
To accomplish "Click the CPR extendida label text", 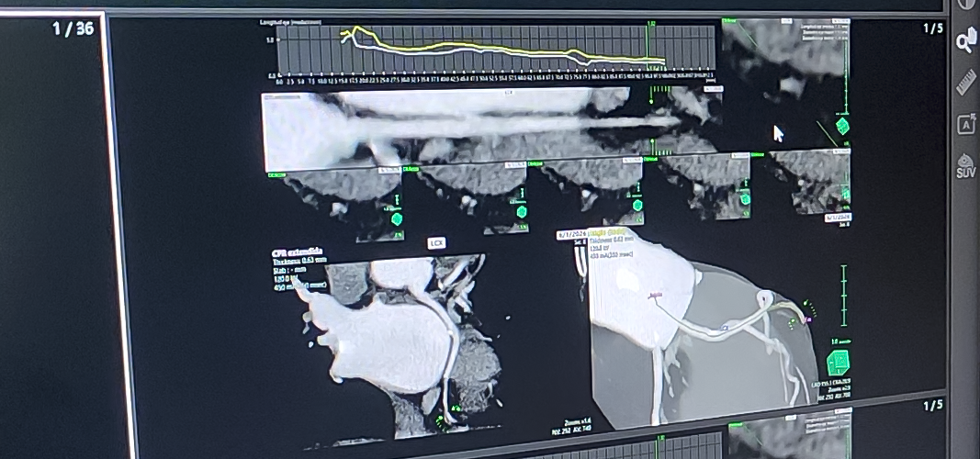I will pos(298,253).
